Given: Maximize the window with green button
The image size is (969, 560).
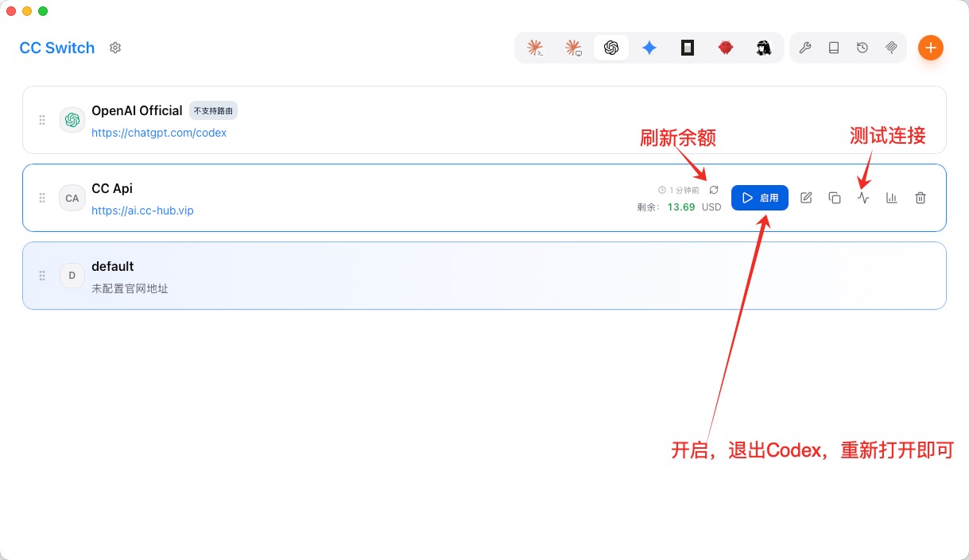Looking at the screenshot, I should click(x=43, y=11).
